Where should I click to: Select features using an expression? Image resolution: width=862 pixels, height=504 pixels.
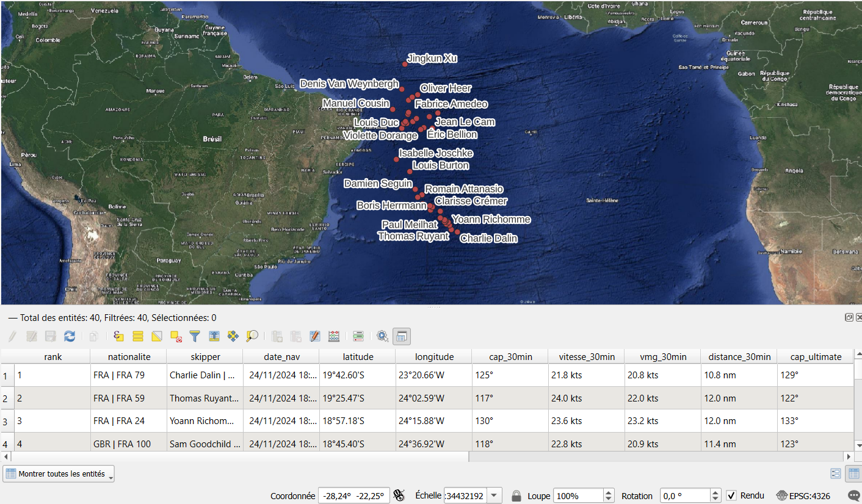coord(118,336)
